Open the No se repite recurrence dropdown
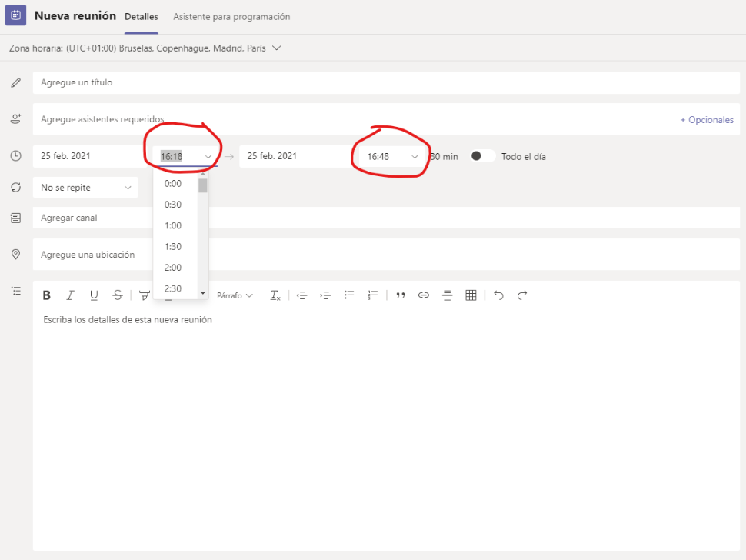The image size is (746, 560). click(85, 188)
